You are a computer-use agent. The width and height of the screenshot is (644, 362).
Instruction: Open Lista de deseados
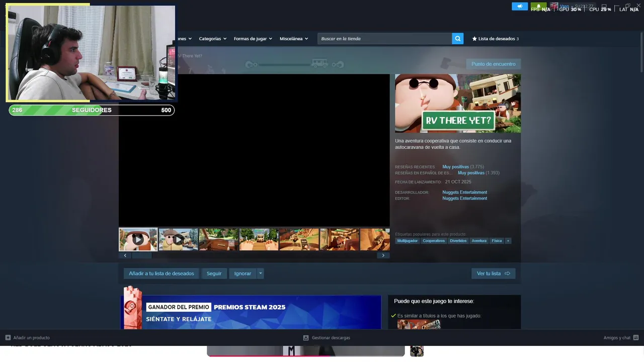point(495,39)
